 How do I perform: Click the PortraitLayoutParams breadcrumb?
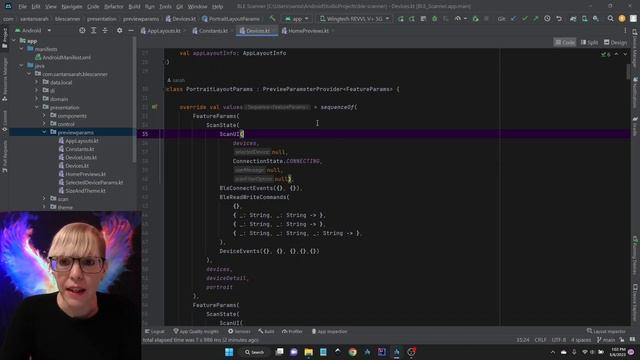click(234, 19)
